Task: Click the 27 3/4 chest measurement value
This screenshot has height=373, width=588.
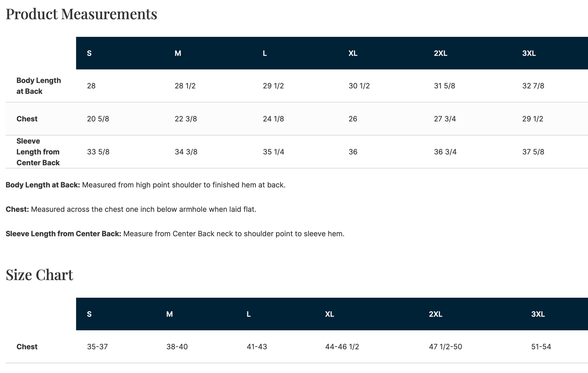Action: point(445,119)
